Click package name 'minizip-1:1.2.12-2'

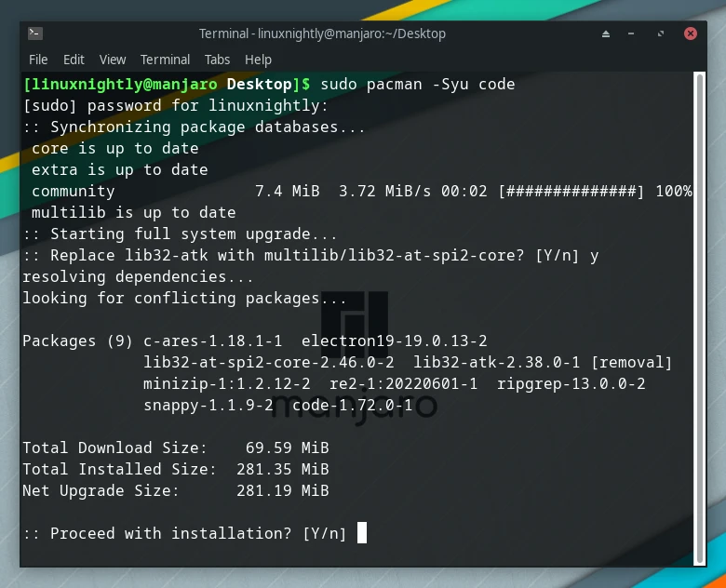click(227, 383)
